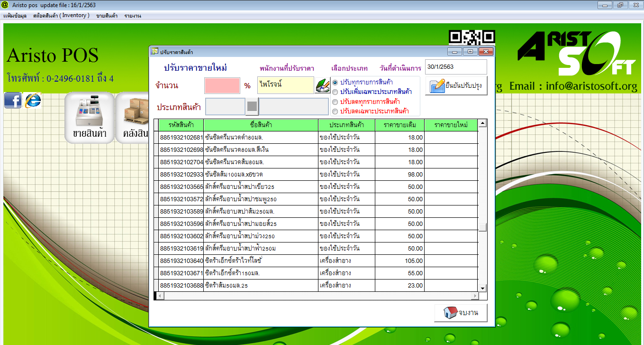Click row selector of 8851932102933
Viewport: 644px width, 345px height.
(156, 175)
